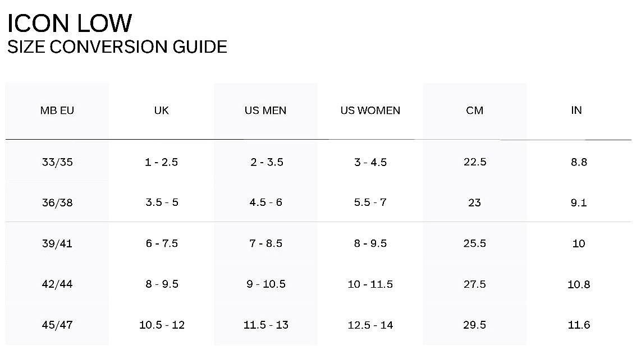
Task: Click UK size 6 - 7.5
Action: [x=162, y=243]
